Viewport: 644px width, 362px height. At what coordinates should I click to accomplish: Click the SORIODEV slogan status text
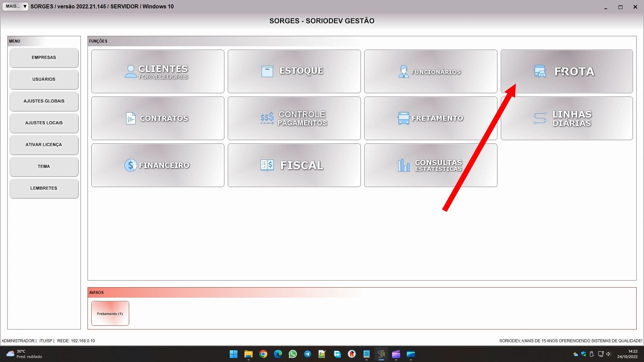pyautogui.click(x=571, y=341)
